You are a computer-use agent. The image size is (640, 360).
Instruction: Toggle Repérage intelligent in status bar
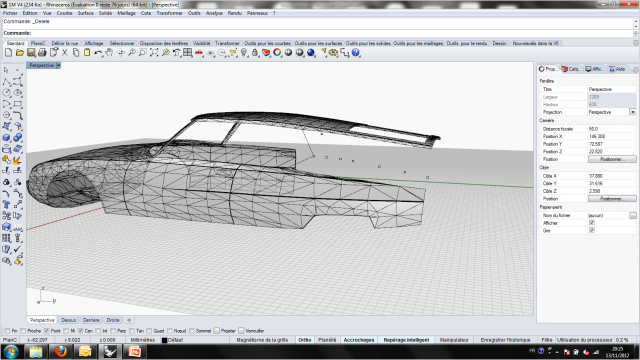click(406, 340)
